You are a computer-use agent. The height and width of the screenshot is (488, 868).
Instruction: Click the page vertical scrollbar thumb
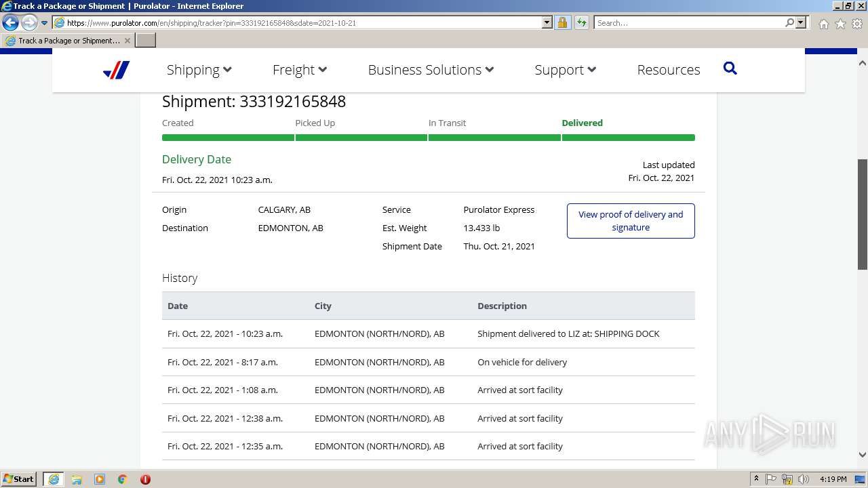pos(863,214)
